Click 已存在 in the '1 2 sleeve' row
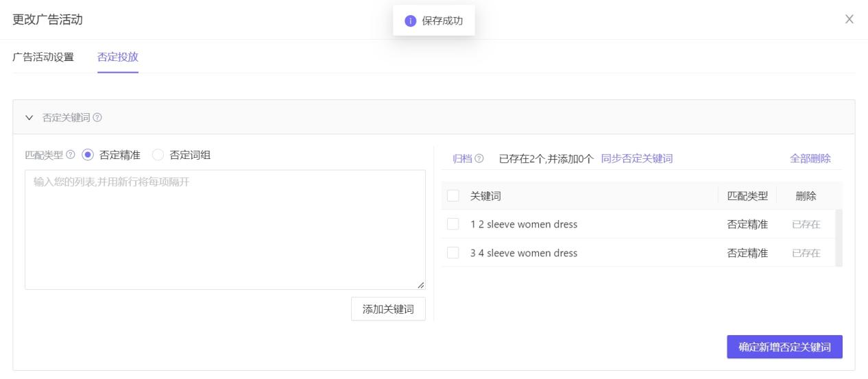The height and width of the screenshot is (379, 868). tap(806, 224)
